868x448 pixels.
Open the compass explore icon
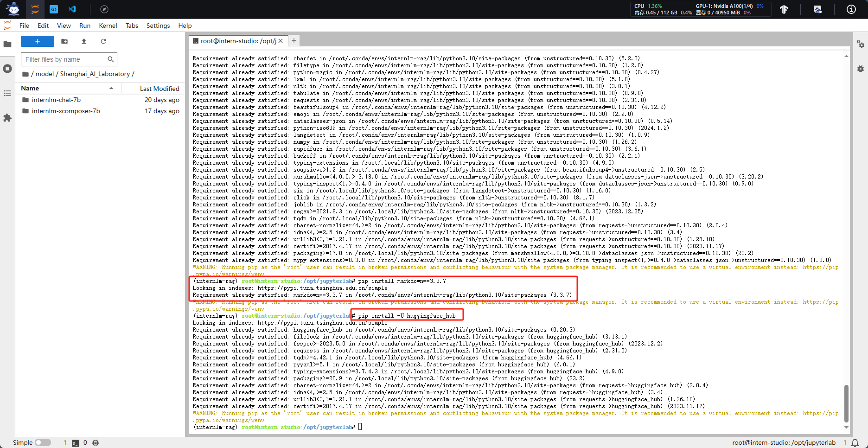104,9
